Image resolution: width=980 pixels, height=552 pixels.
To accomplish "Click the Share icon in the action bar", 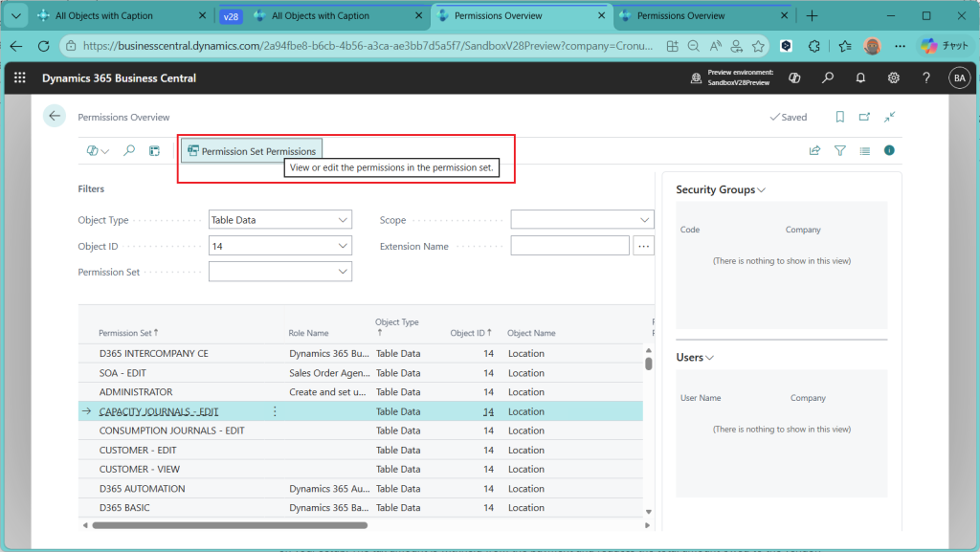I will click(x=815, y=151).
